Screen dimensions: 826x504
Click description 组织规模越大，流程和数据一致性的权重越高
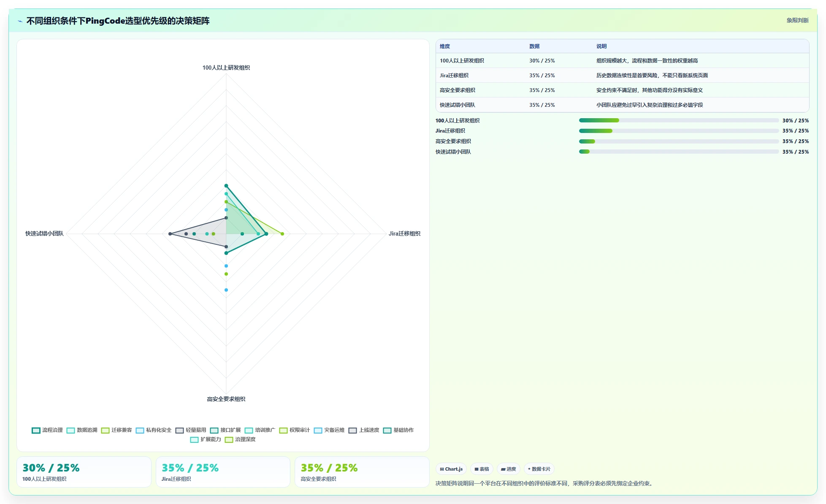(647, 61)
